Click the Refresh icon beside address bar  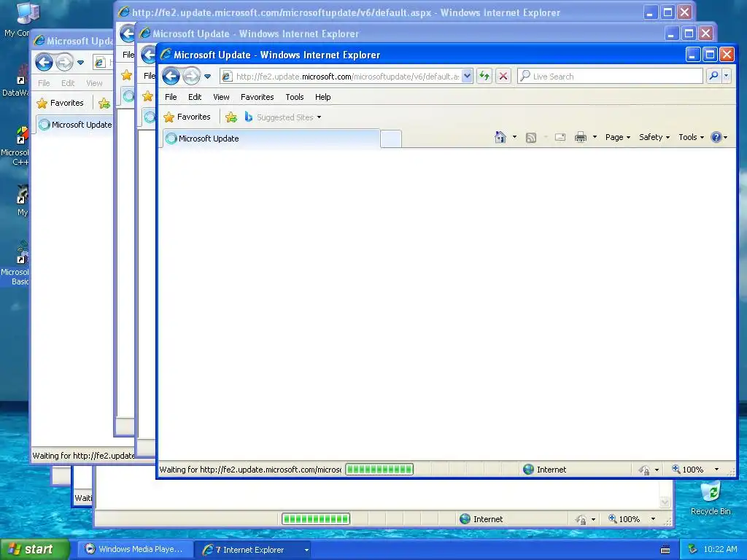pyautogui.click(x=484, y=76)
